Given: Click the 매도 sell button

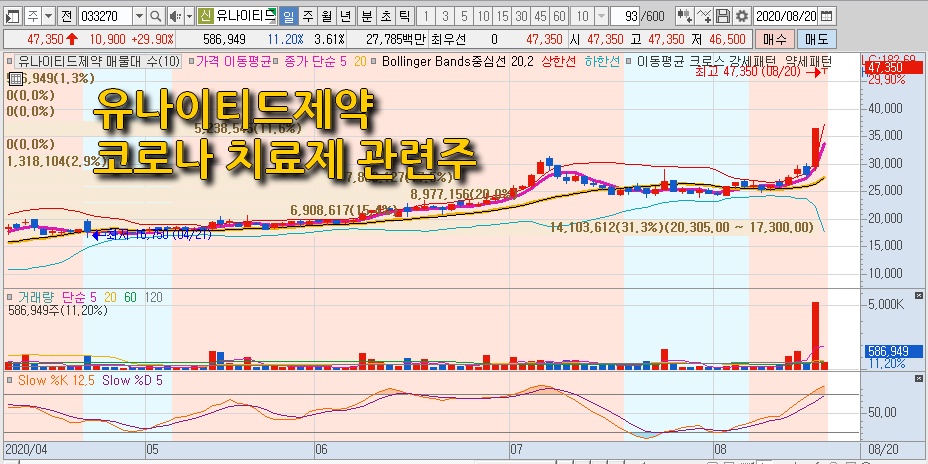Looking at the screenshot, I should (x=817, y=40).
